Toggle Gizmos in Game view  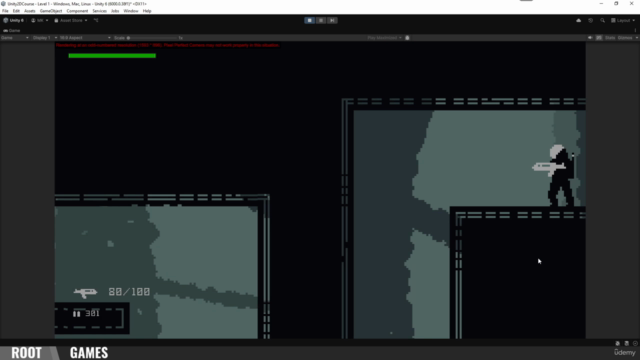625,38
